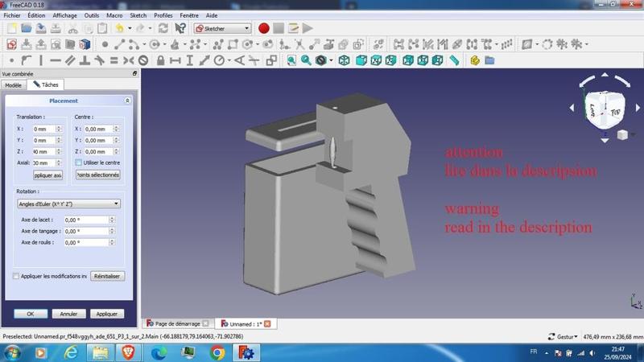
Task: Open the Draw style dropdown arrow
Action: pyautogui.click(x=331, y=61)
